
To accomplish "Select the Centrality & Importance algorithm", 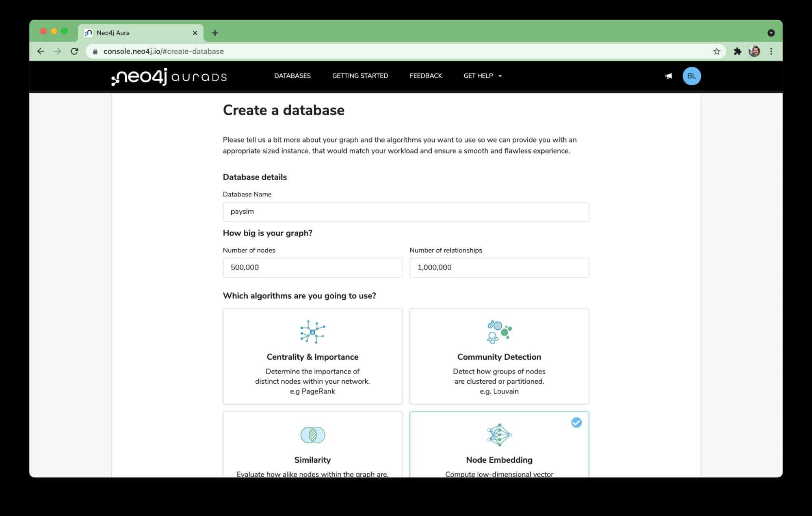I will pyautogui.click(x=312, y=356).
